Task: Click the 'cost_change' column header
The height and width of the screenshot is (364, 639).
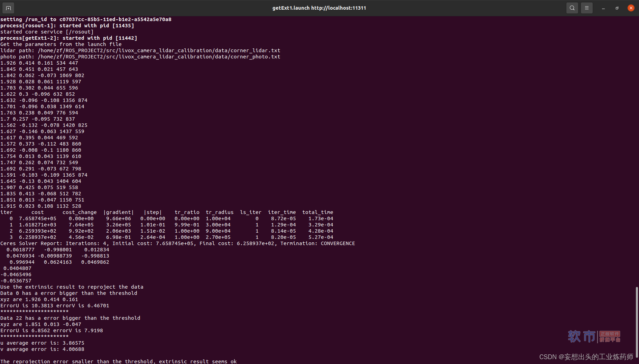Action: [80, 212]
